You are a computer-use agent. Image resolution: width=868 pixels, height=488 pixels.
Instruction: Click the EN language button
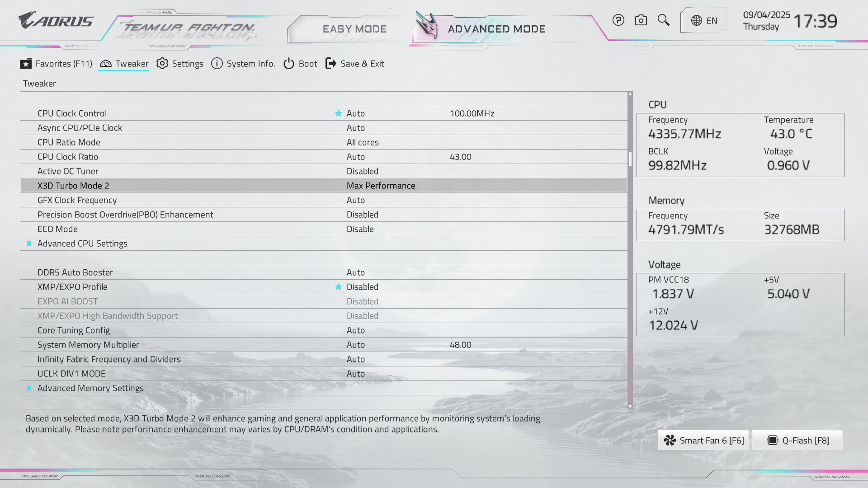pyautogui.click(x=703, y=21)
